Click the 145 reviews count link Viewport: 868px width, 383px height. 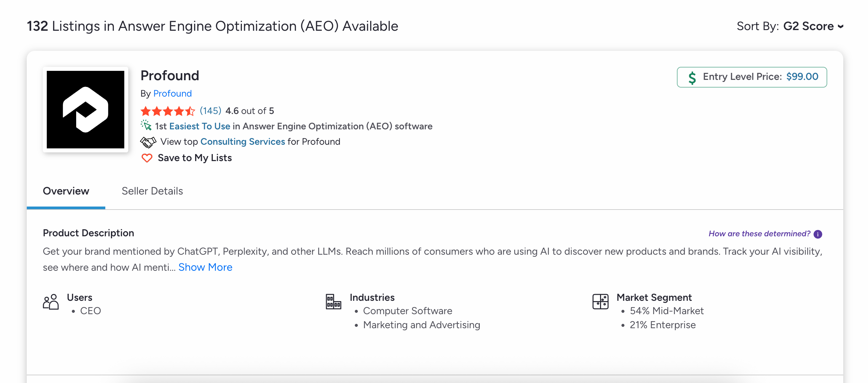click(x=210, y=111)
